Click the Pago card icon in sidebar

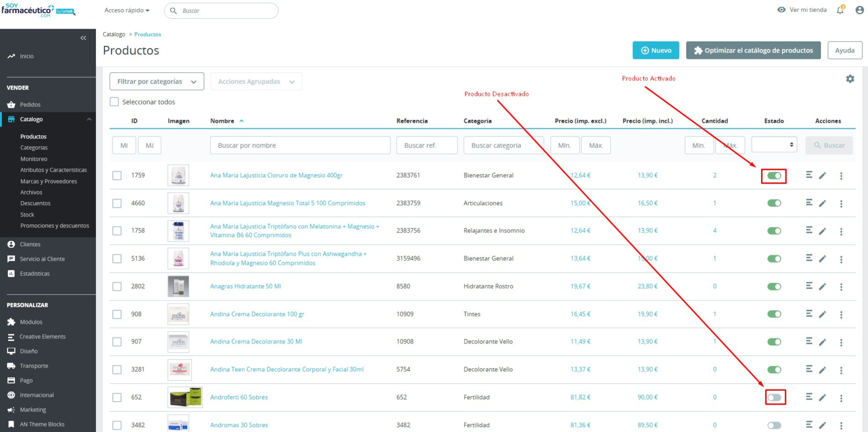click(11, 380)
